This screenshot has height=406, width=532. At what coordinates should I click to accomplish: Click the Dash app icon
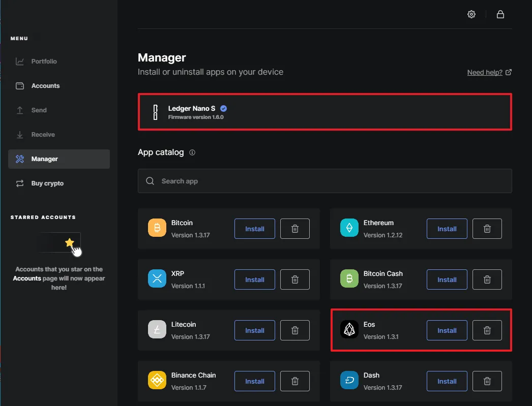coord(349,380)
